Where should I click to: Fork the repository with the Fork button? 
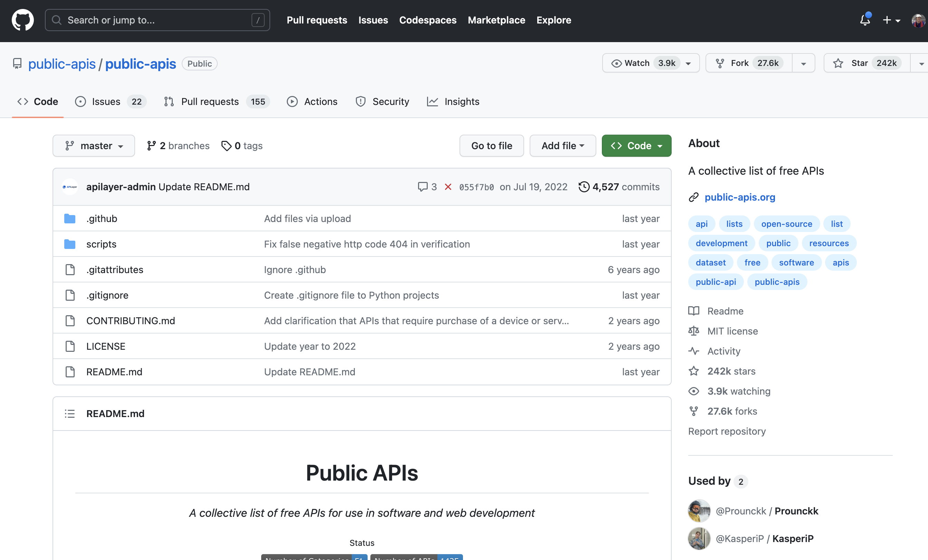tap(749, 63)
